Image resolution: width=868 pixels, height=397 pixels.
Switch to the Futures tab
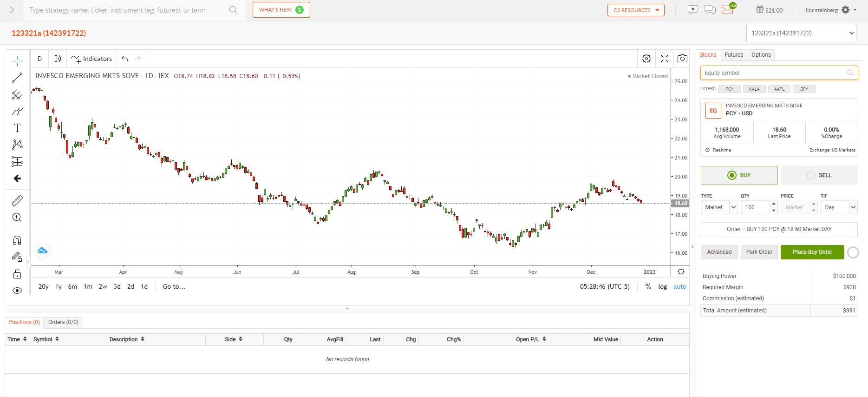click(734, 55)
